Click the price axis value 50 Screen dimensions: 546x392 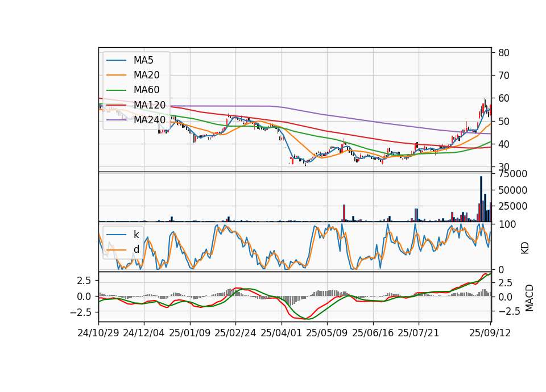pyautogui.click(x=504, y=122)
